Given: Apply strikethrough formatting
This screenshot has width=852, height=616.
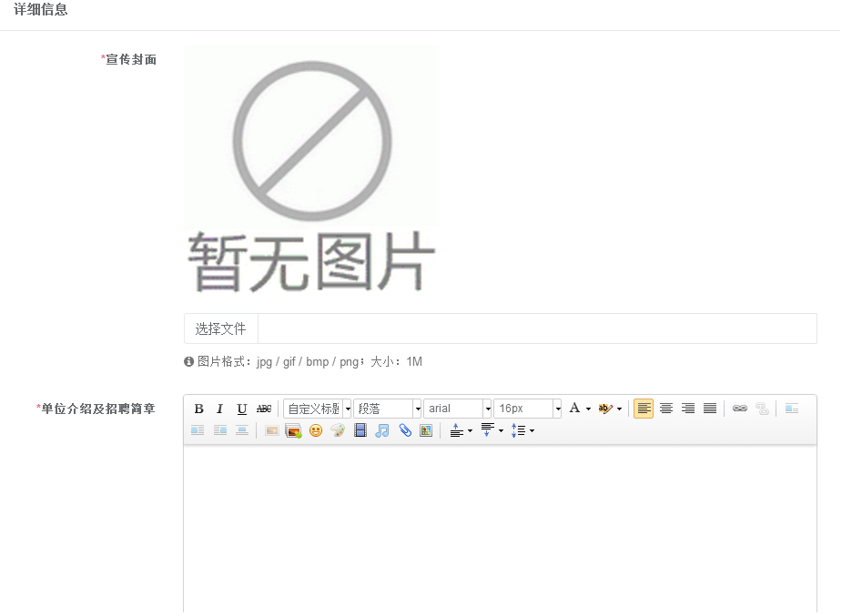Looking at the screenshot, I should pos(263,409).
